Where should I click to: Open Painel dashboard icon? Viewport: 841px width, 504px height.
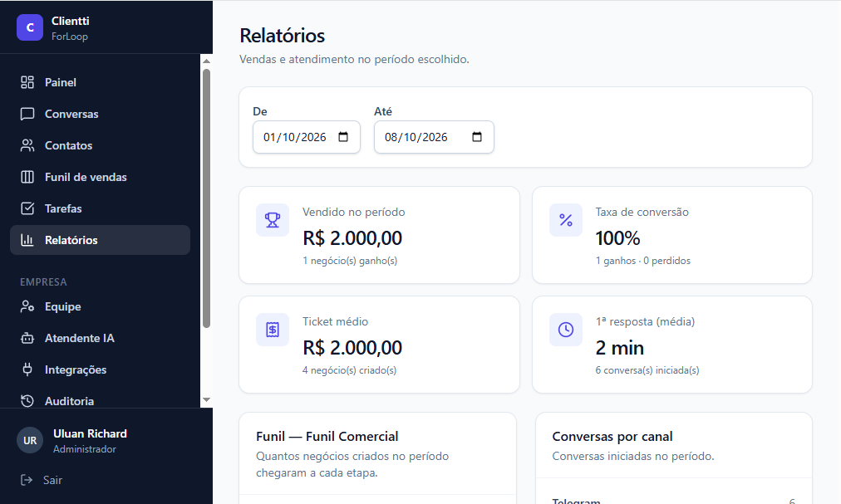point(27,82)
